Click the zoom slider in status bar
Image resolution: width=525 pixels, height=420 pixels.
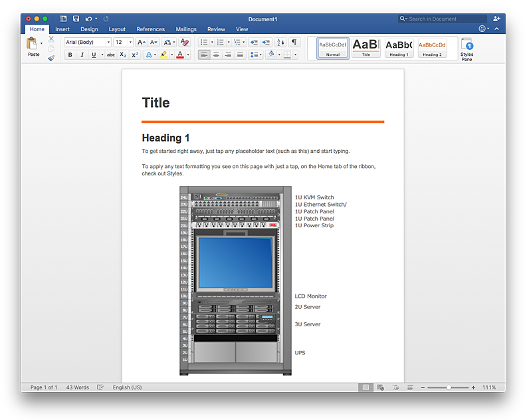tap(448, 387)
